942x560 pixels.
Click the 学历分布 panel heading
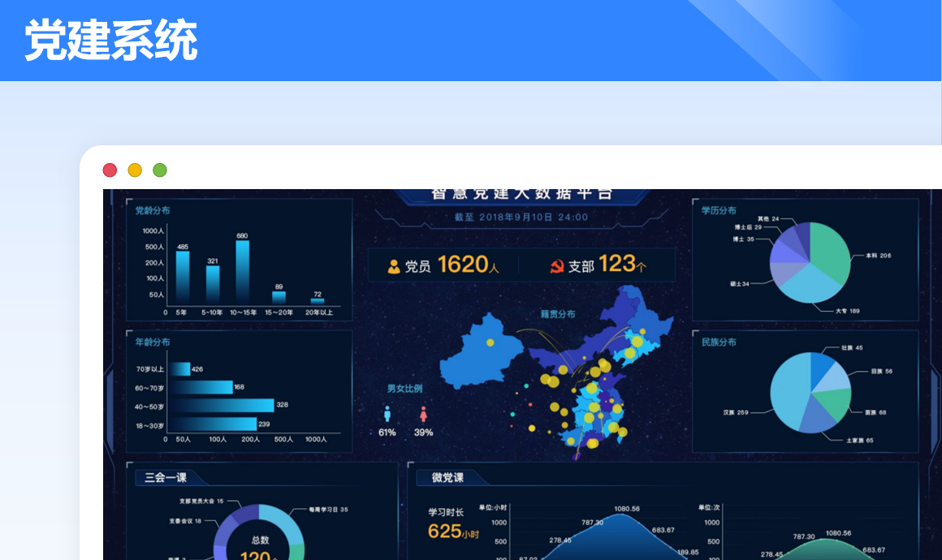(x=719, y=210)
